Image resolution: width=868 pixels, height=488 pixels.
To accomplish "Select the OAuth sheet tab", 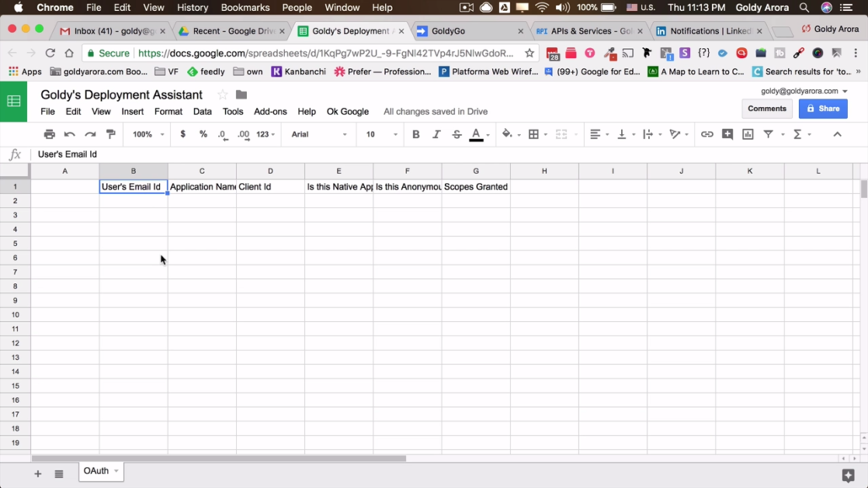I will tap(101, 471).
